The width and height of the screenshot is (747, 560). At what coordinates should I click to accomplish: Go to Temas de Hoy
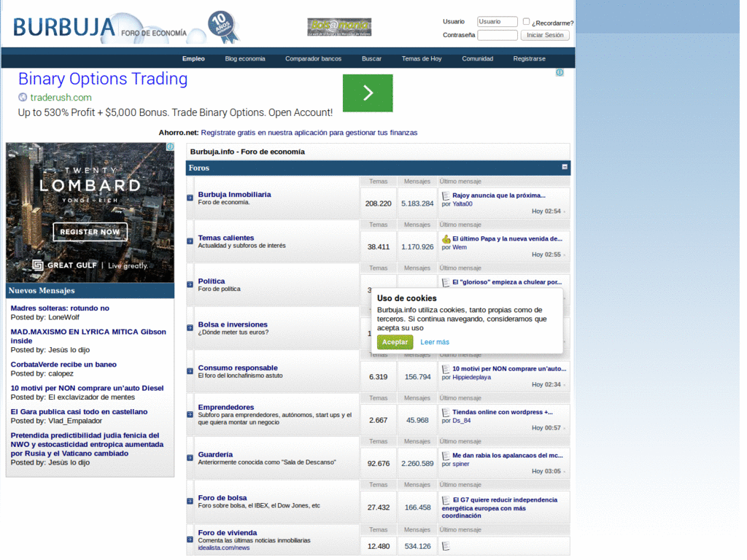pos(421,58)
